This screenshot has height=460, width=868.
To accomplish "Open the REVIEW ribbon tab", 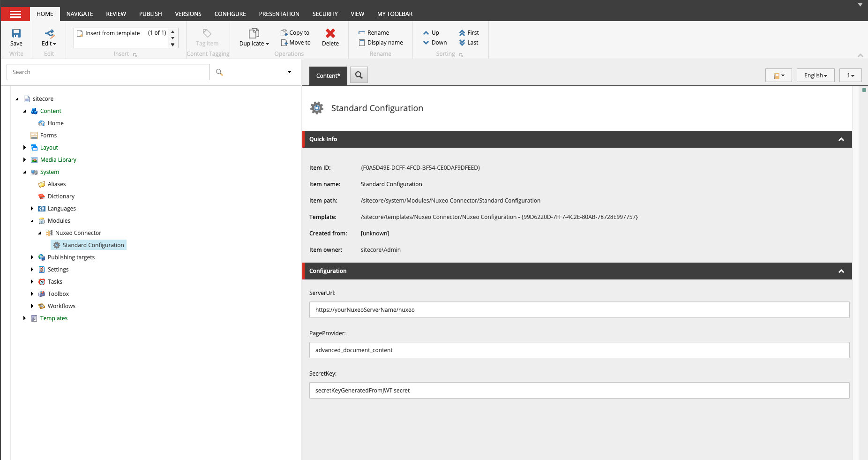I will coord(116,14).
